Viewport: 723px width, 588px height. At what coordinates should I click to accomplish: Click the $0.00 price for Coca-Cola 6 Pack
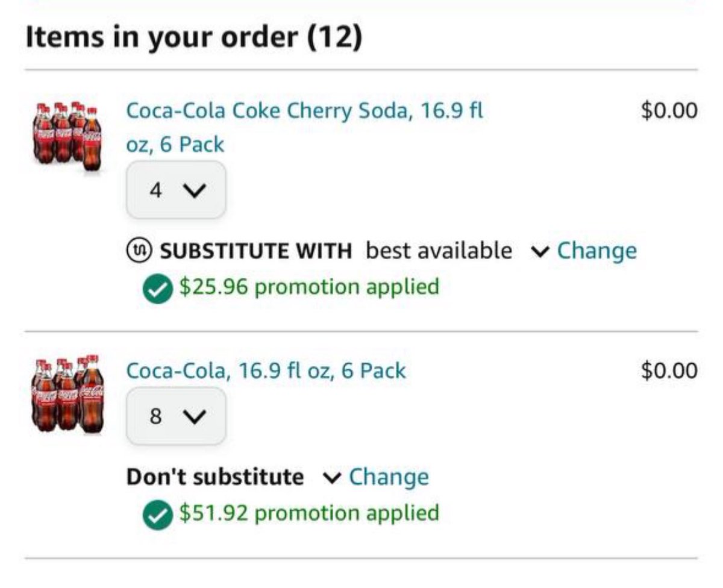pos(669,370)
